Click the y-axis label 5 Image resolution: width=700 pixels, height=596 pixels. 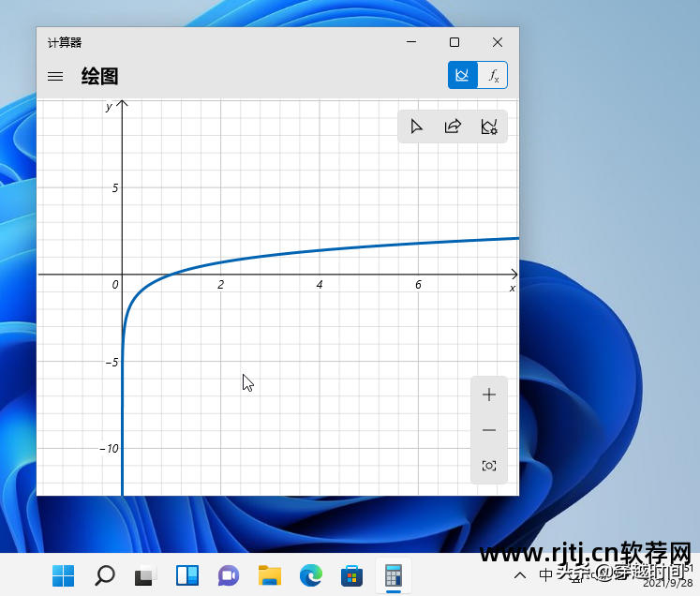click(115, 188)
